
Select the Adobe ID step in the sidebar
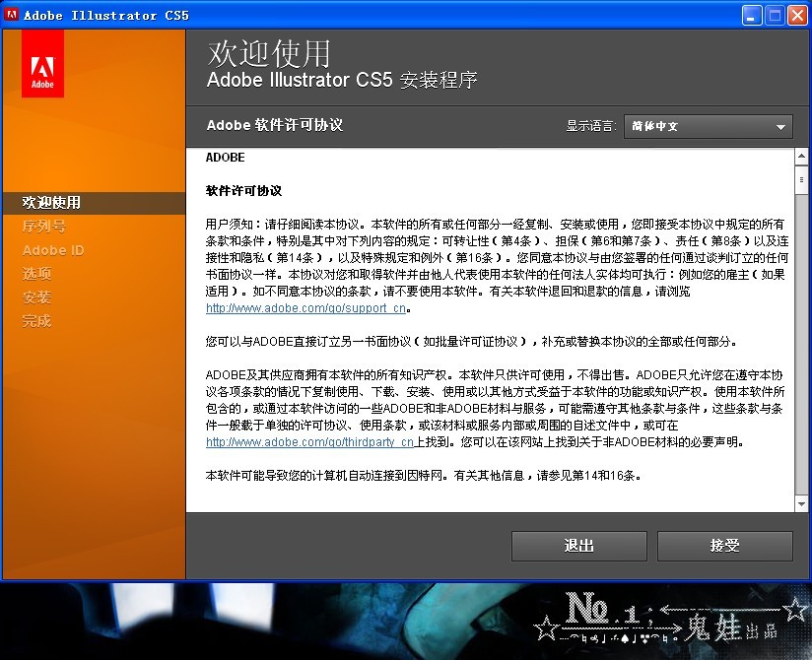tap(53, 250)
